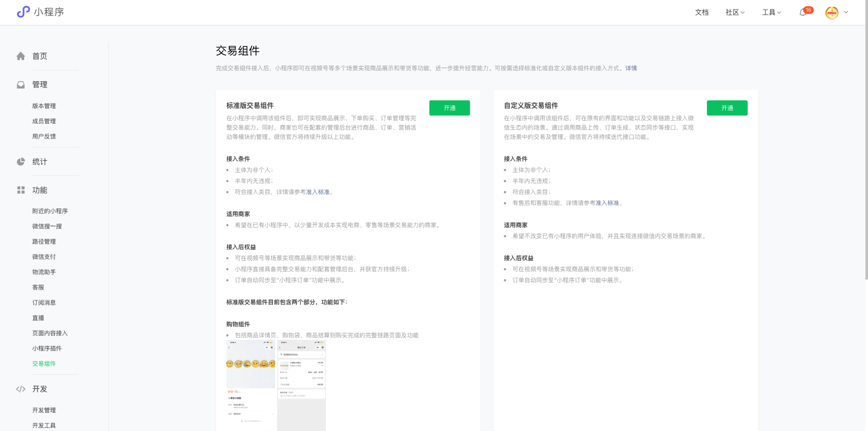Click the 功能 grid icon

[21, 190]
